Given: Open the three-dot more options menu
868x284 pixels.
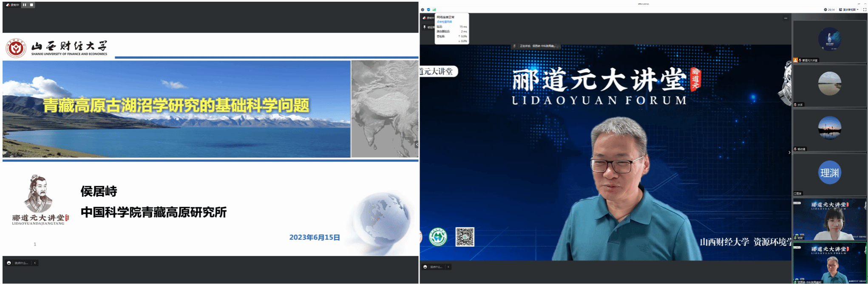Looking at the screenshot, I should [x=786, y=18].
